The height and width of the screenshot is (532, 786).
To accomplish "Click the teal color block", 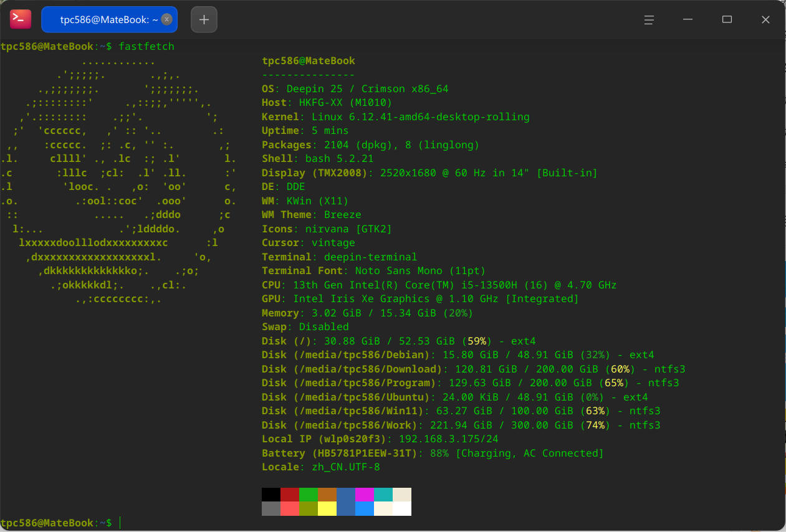I will point(383,495).
